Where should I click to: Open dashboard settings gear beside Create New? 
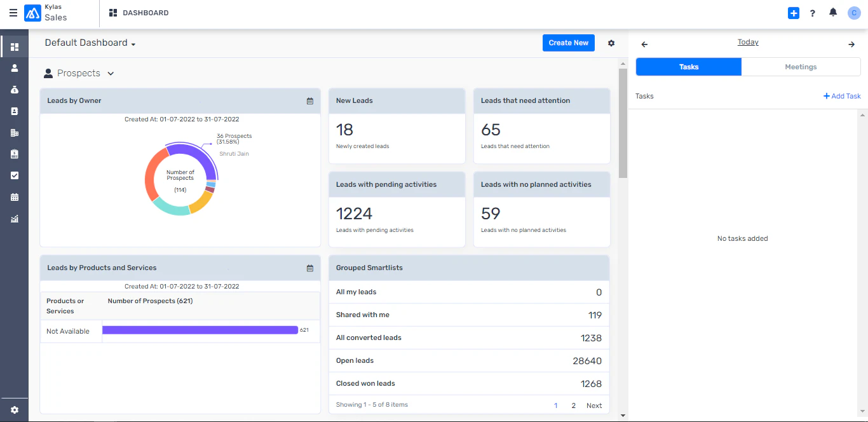click(611, 43)
